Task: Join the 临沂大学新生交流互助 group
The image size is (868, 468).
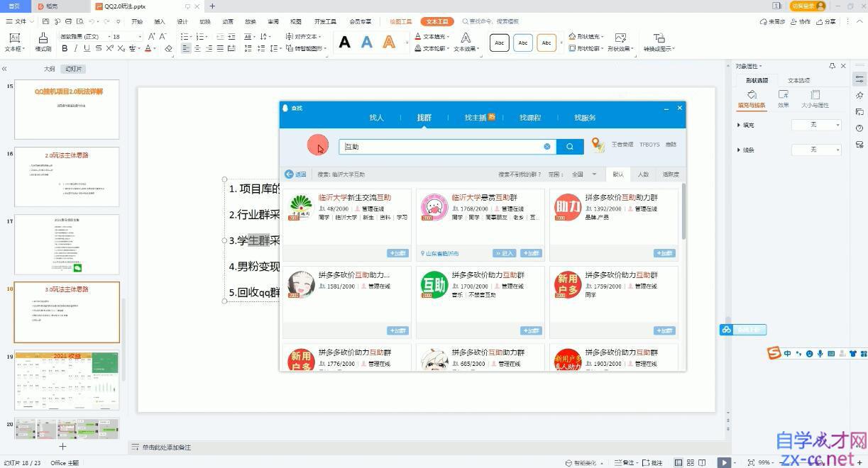Action: pos(397,253)
